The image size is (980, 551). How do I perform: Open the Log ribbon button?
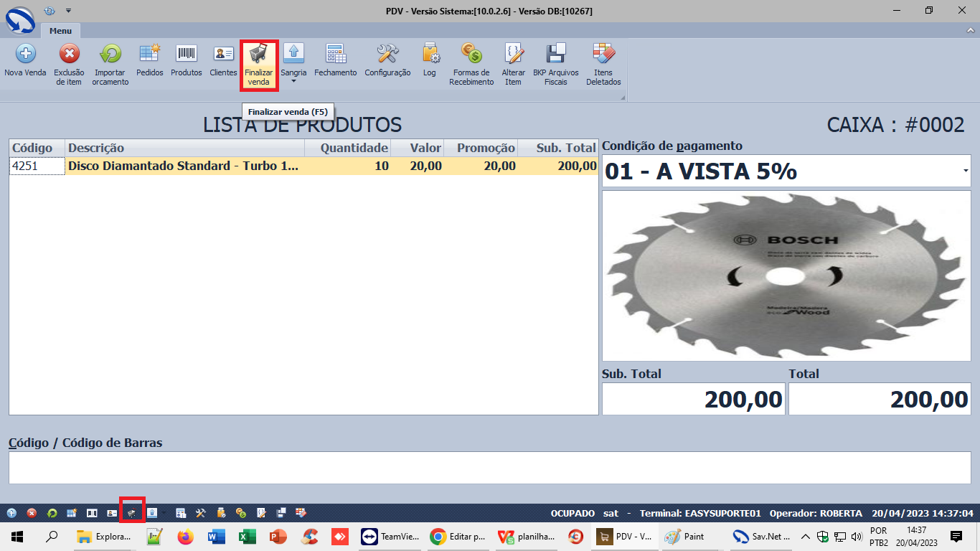[x=430, y=62]
